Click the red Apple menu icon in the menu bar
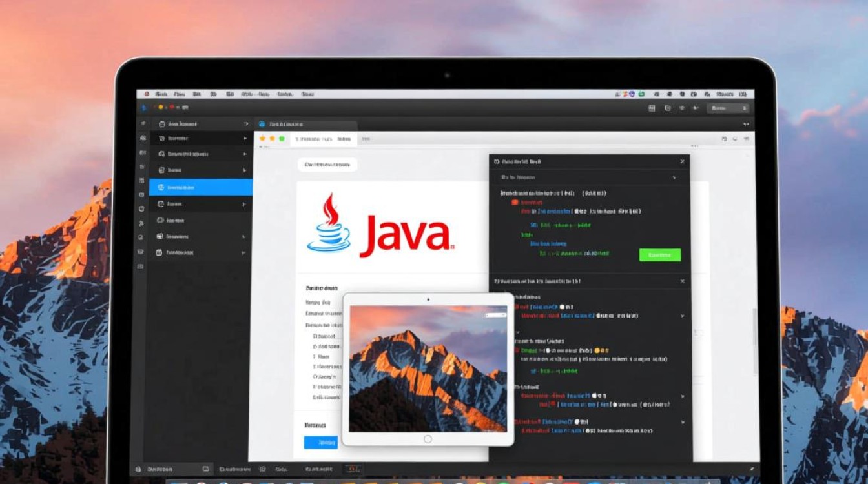The height and width of the screenshot is (484, 868). pos(147,94)
